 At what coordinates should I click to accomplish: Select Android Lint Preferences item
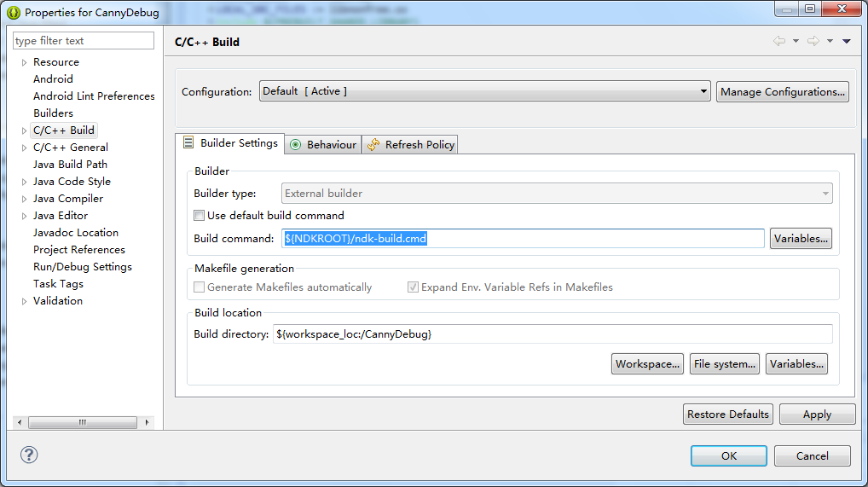pyautogui.click(x=94, y=96)
